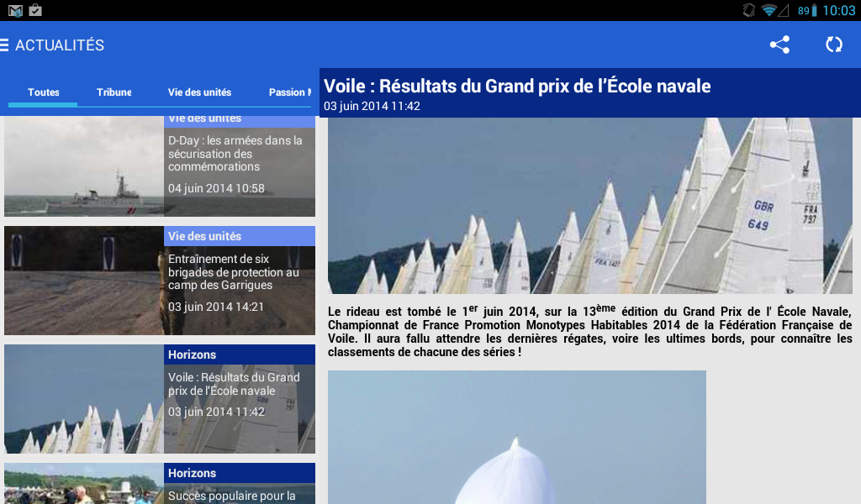This screenshot has width=861, height=504.
Task: Click the date 04 juin 2014 10:58
Action: [216, 188]
